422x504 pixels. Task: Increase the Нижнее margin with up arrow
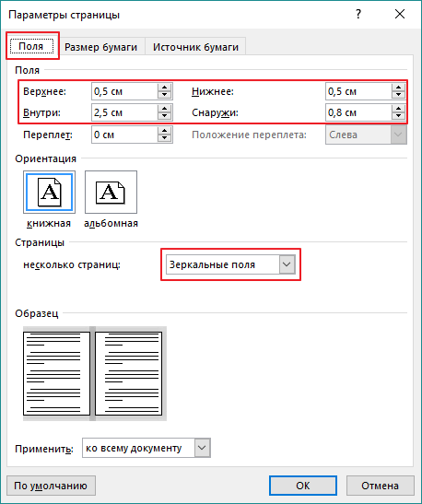(399, 88)
